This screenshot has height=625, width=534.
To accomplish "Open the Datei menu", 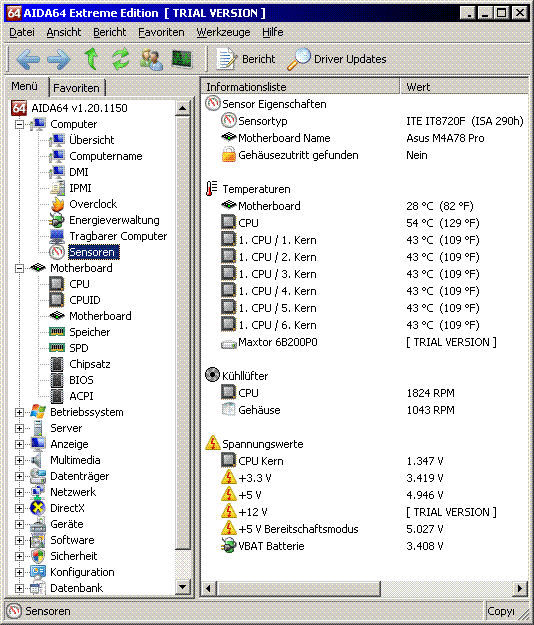I will coord(22,32).
